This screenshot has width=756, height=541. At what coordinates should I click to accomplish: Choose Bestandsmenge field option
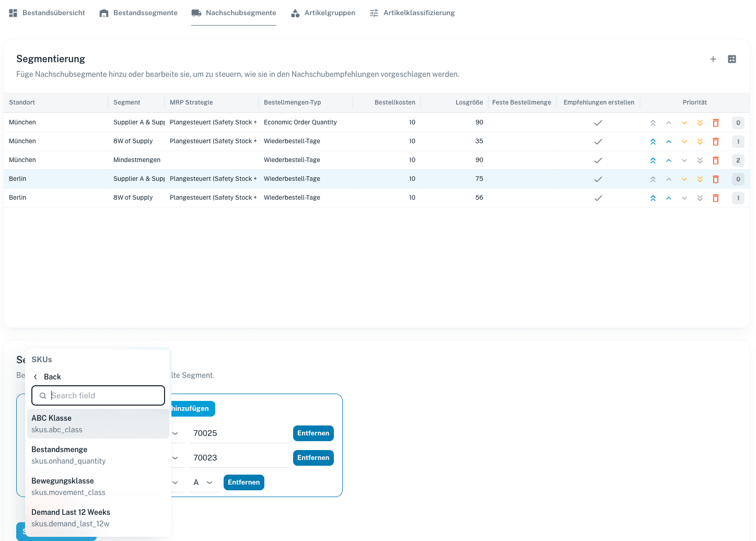[x=98, y=455]
